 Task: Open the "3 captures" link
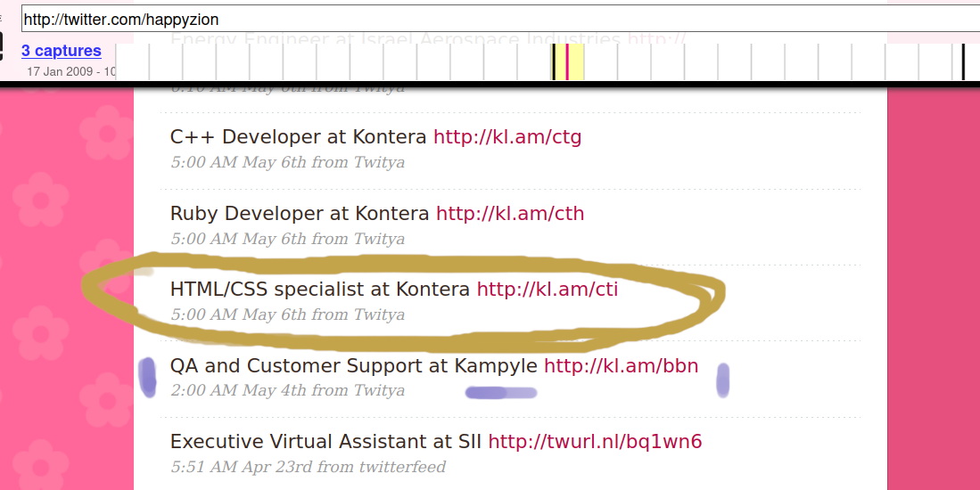point(62,51)
